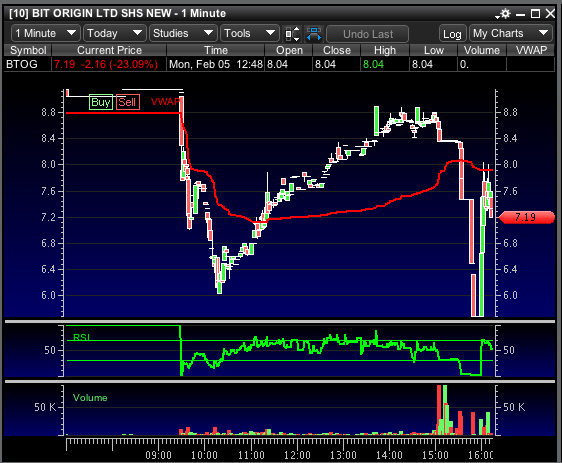Close the BIT ORIGIN chart window

coord(550,14)
